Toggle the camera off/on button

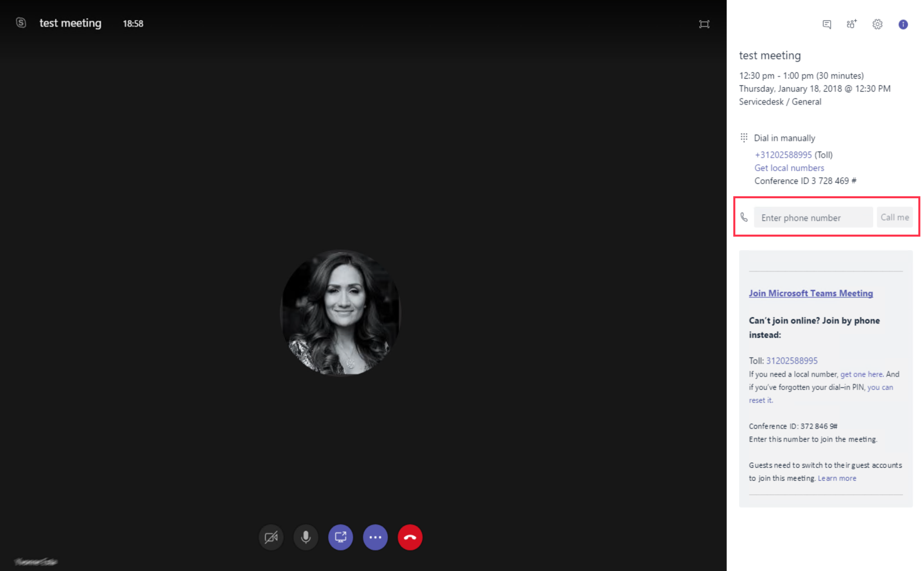pos(271,537)
